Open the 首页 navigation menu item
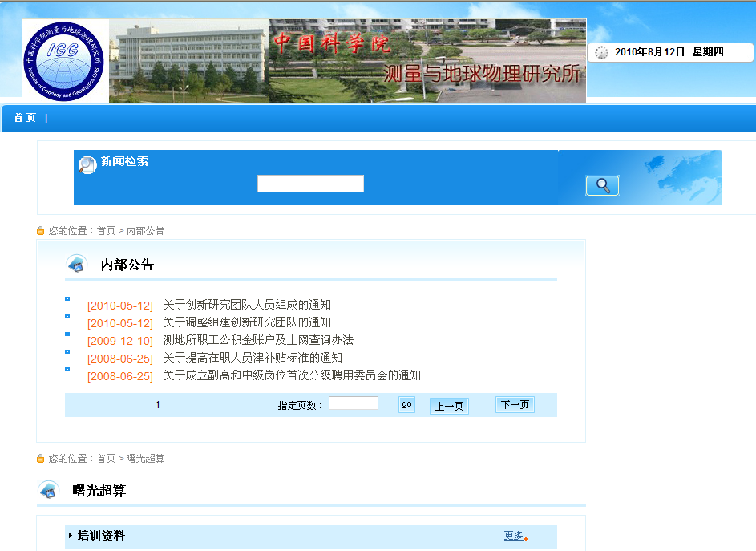 [x=25, y=118]
